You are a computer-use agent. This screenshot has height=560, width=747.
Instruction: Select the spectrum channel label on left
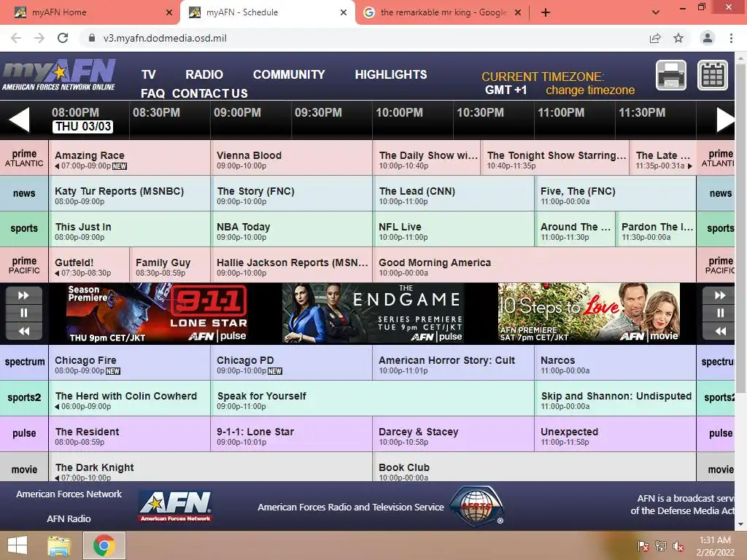24,362
